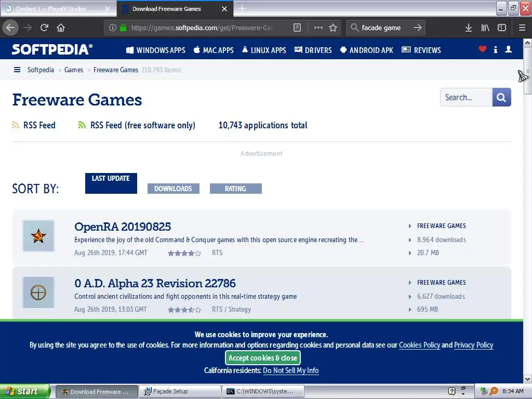This screenshot has height=399, width=532.
Task: Open the RSS Feed link
Action: [34, 125]
